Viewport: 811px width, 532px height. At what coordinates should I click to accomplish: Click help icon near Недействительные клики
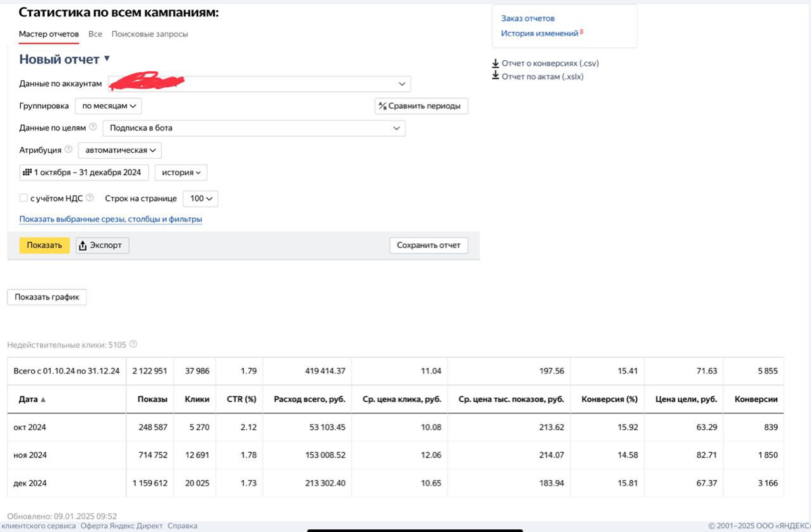click(133, 344)
